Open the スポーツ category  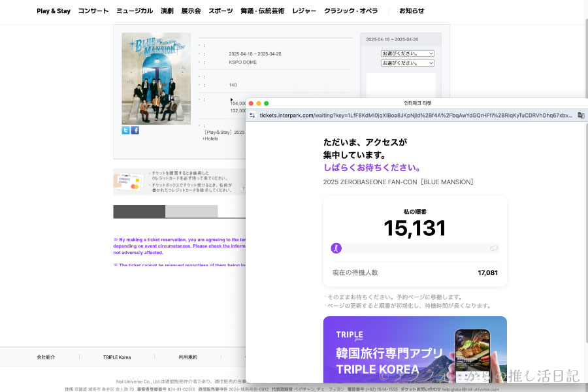[x=221, y=11]
